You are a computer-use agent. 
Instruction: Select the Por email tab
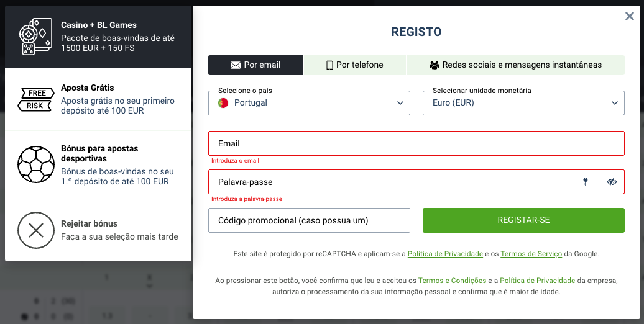click(x=255, y=65)
